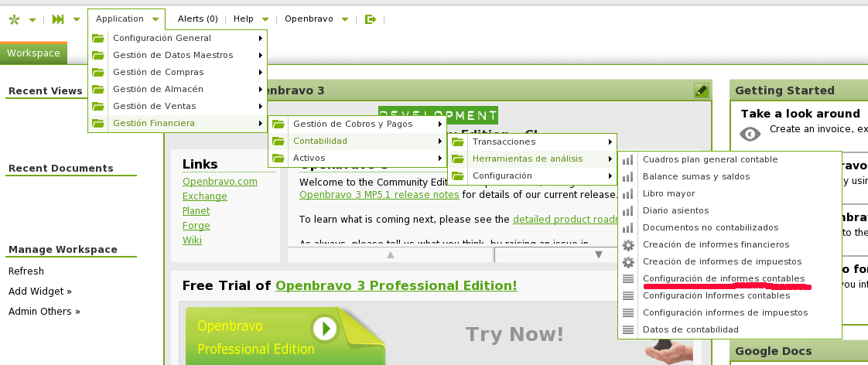Click the gear icon beside Creación de informes de impuestos
The width and height of the screenshot is (868, 365).
point(627,262)
